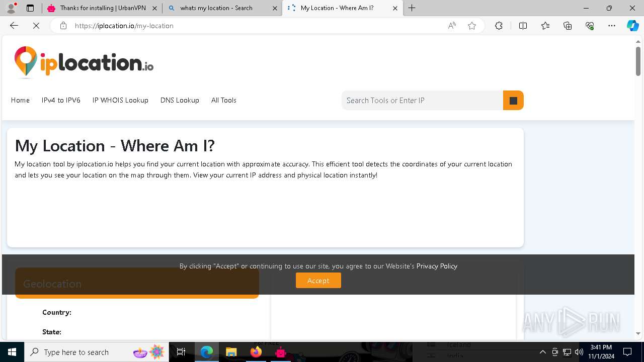The width and height of the screenshot is (644, 362).
Task: Click the taskbar search box
Action: tap(97, 352)
